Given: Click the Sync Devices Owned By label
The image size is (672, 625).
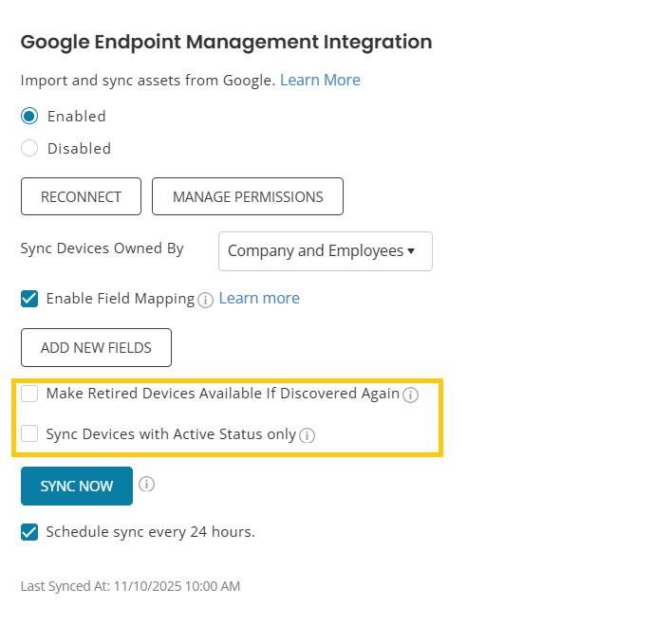Looking at the screenshot, I should click(102, 248).
